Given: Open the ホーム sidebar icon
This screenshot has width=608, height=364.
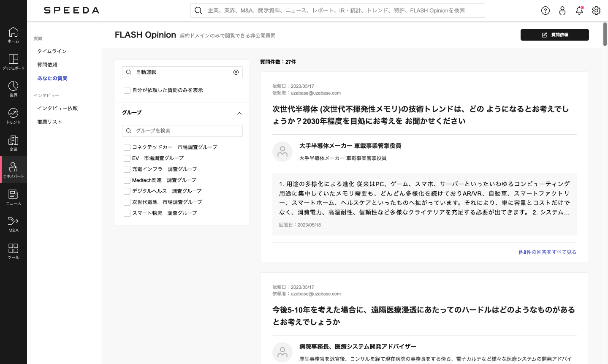Looking at the screenshot, I should point(13,34).
